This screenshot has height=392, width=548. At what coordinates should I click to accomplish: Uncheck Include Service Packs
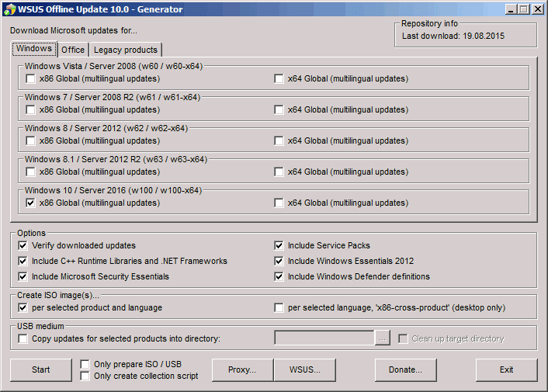(279, 245)
